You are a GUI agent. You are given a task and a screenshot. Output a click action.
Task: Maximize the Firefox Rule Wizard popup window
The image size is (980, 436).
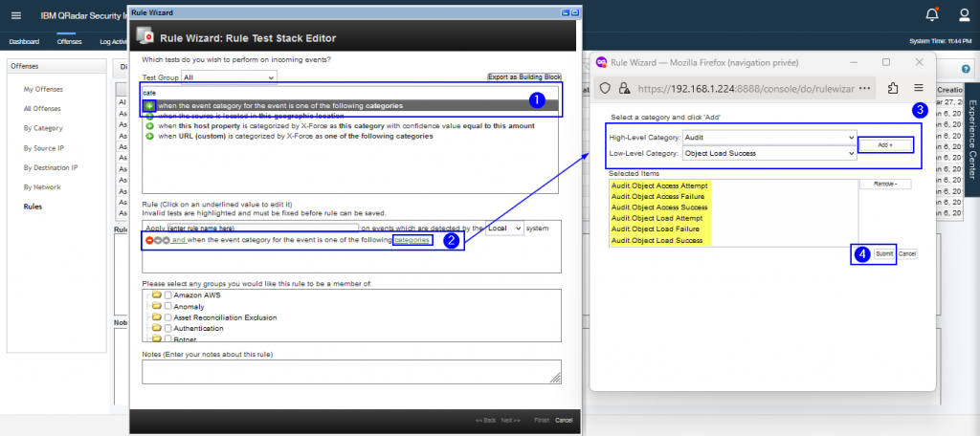pyautogui.click(x=885, y=62)
